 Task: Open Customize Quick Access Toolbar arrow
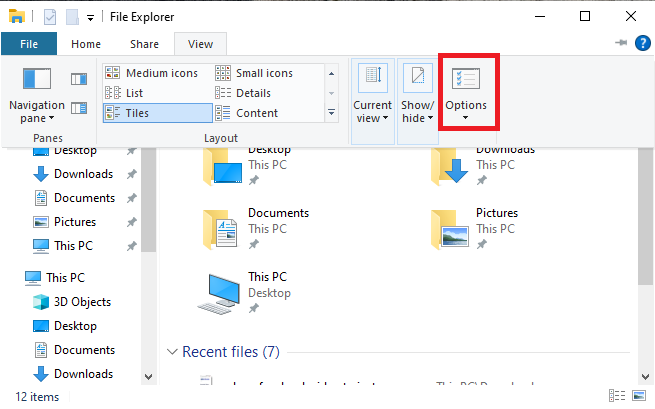[x=91, y=17]
